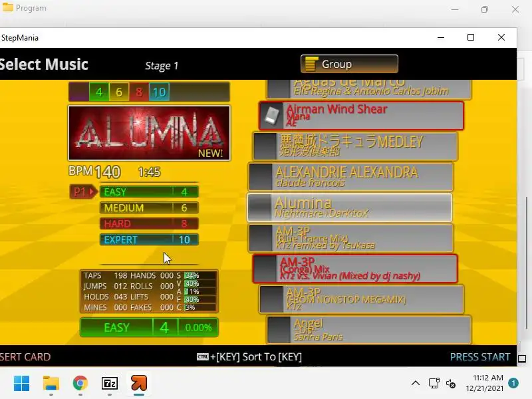Click the CTRL key icon in help text
Image resolution: width=532 pixels, height=399 pixels.
203,356
